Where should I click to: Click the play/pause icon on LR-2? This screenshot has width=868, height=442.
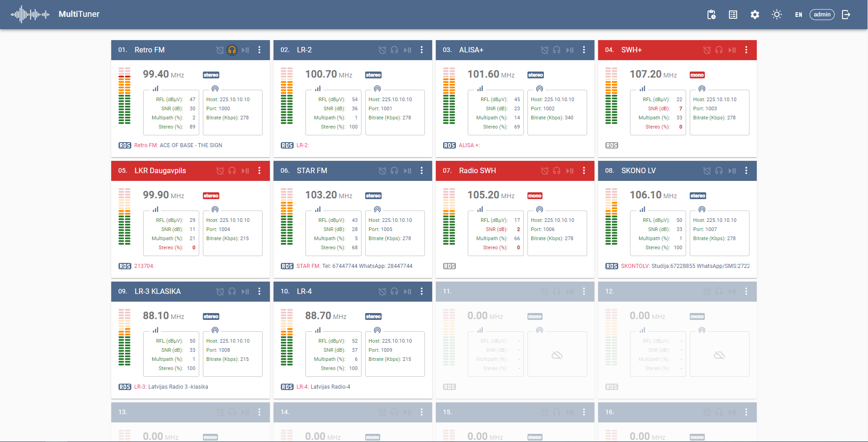[x=408, y=50]
